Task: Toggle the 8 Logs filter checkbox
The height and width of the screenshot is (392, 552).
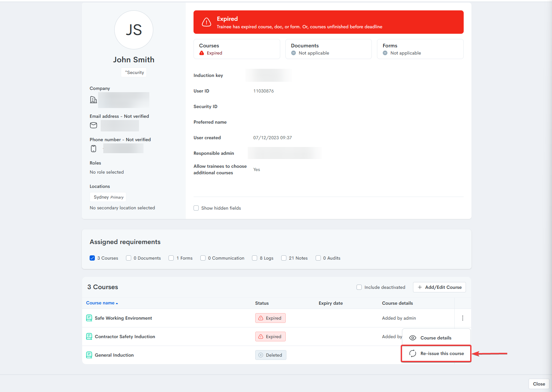Action: click(x=255, y=258)
